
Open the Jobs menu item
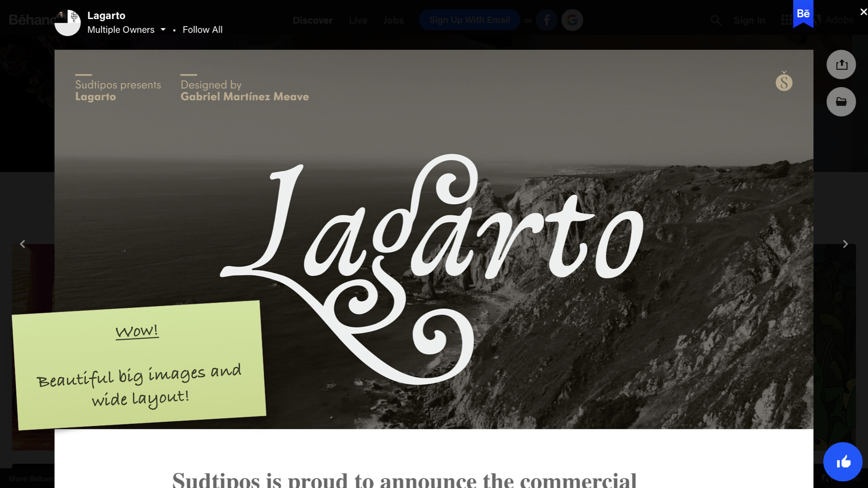pyautogui.click(x=393, y=20)
